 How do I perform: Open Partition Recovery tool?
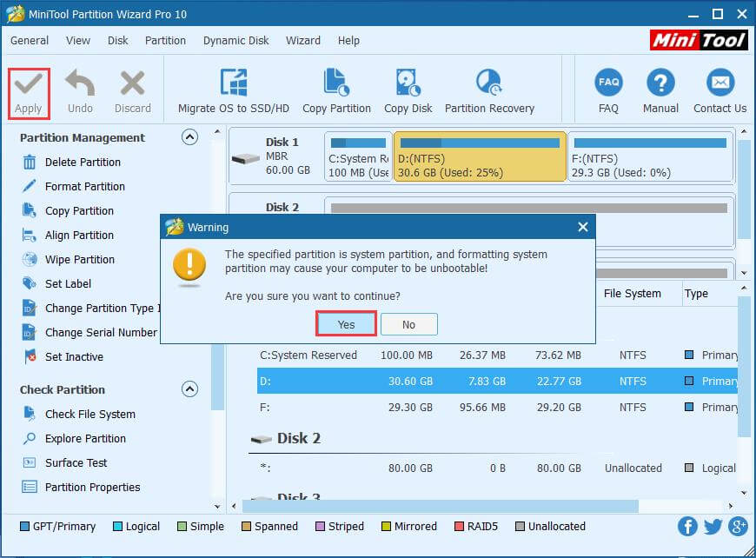(488, 84)
